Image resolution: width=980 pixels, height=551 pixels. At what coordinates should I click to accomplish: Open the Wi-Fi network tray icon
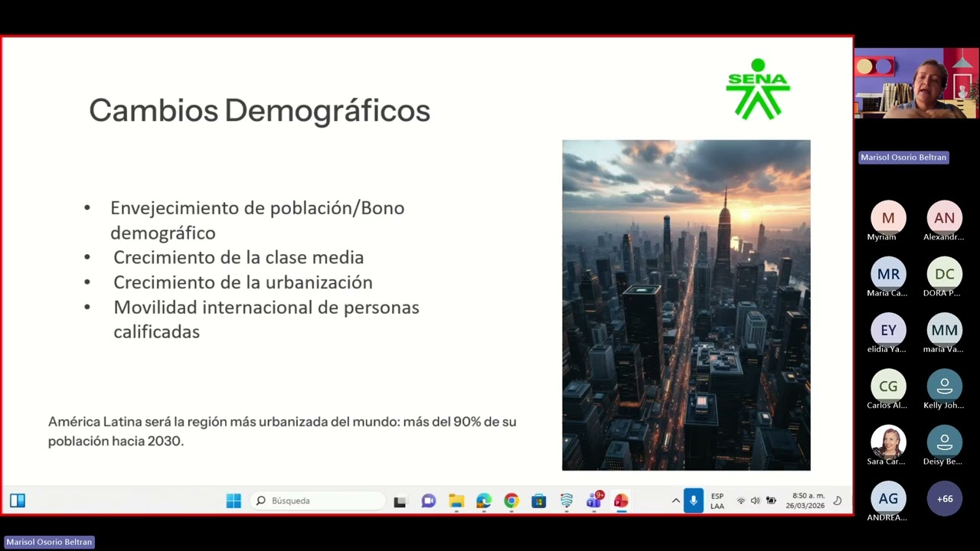[x=741, y=501]
